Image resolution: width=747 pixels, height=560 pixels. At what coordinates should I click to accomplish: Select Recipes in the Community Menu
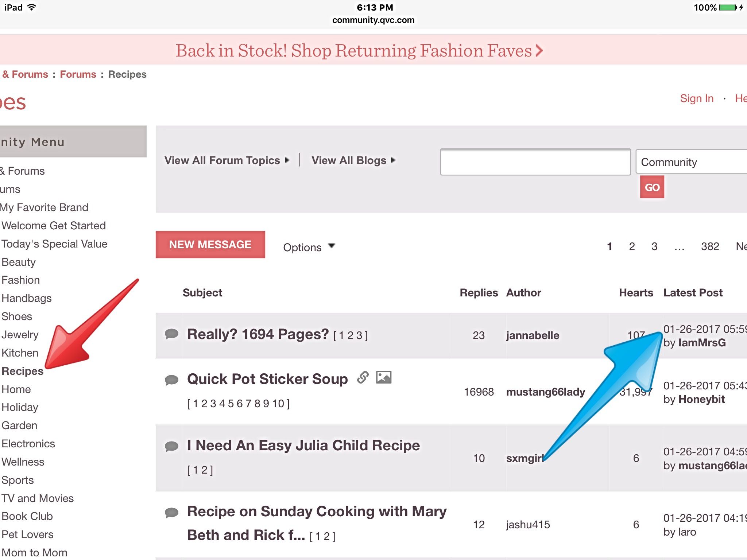23,371
